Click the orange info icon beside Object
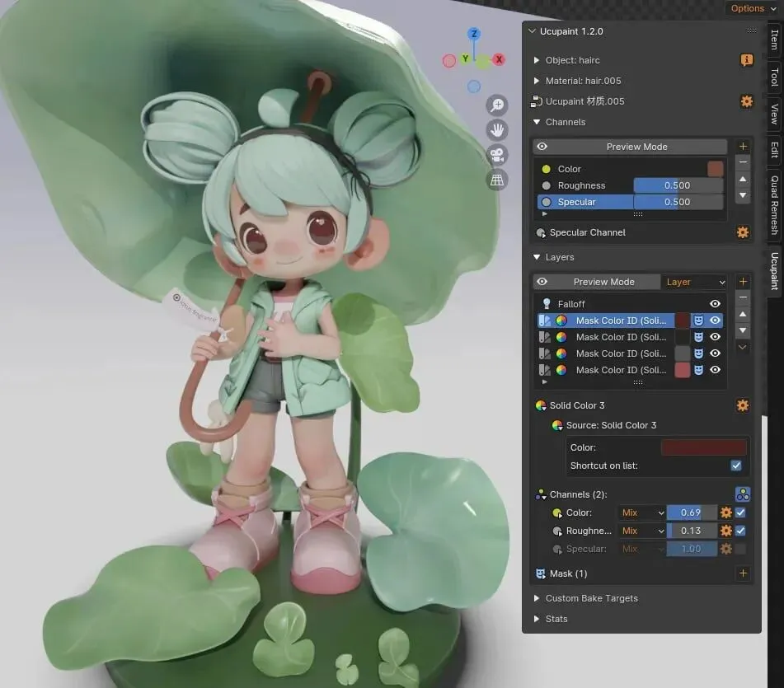 (747, 60)
